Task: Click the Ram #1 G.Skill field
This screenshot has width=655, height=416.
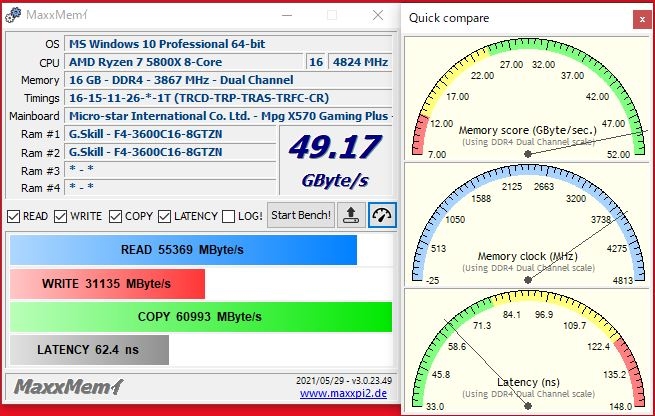Action: (170, 134)
